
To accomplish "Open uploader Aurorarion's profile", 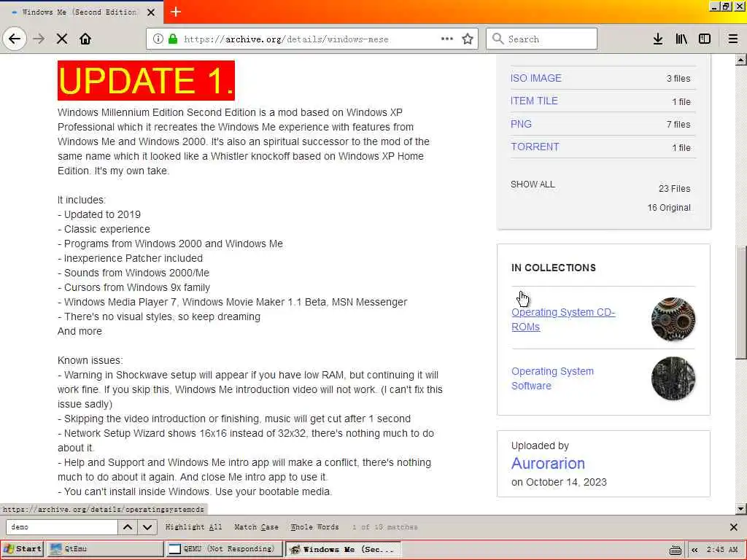I will (x=548, y=463).
